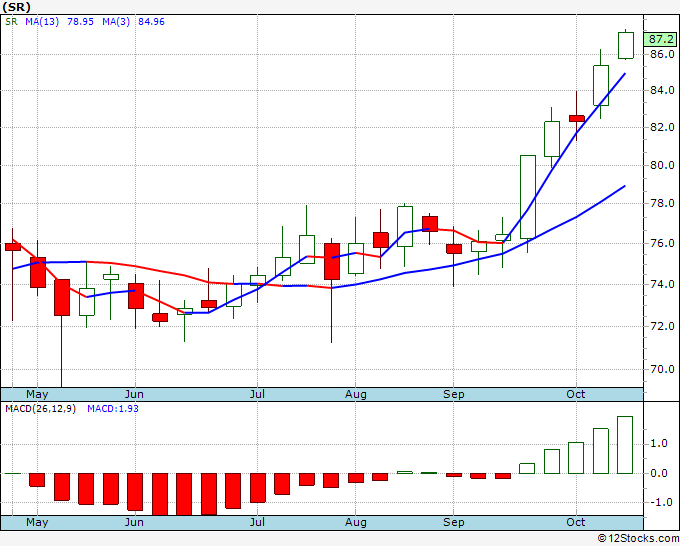The width and height of the screenshot is (680, 546).
Task: Click the 72.0 price axis label
Action: 662,326
